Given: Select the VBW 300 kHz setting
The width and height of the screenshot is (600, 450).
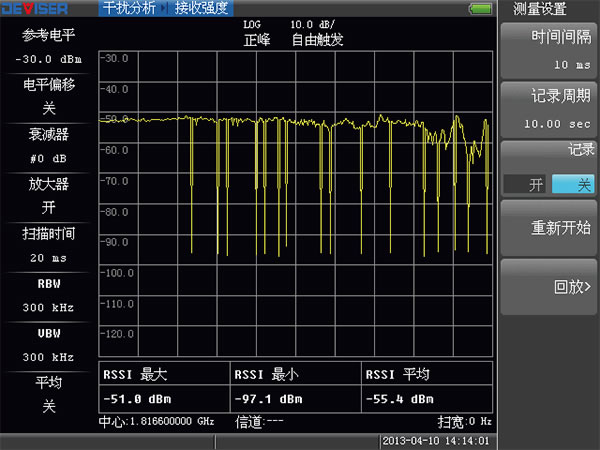Looking at the screenshot, I should tap(49, 345).
